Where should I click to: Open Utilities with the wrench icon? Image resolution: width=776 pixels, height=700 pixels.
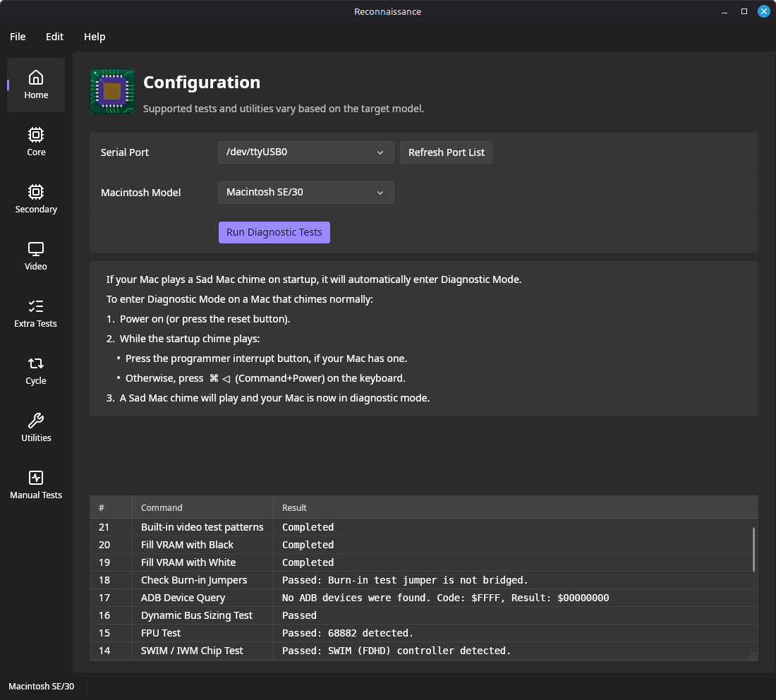36,428
